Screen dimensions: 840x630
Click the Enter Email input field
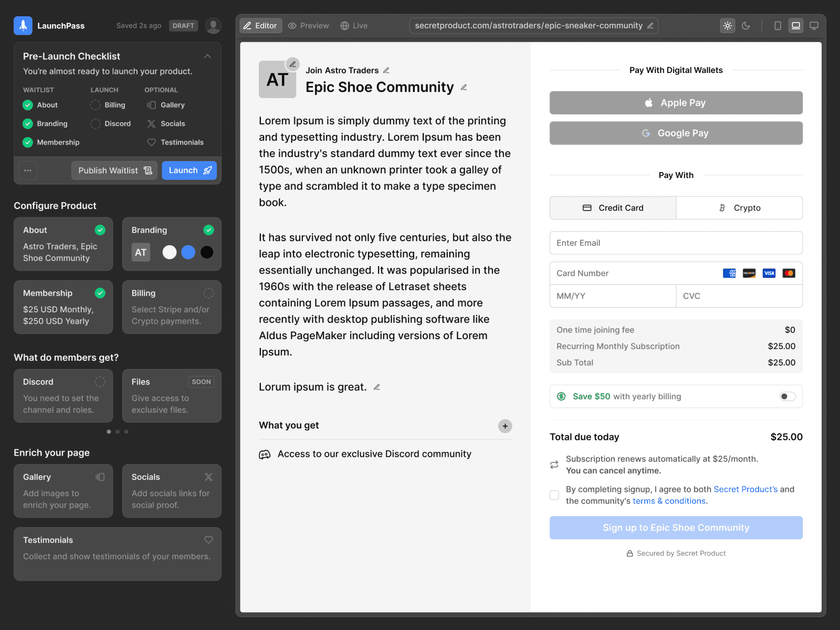(676, 243)
